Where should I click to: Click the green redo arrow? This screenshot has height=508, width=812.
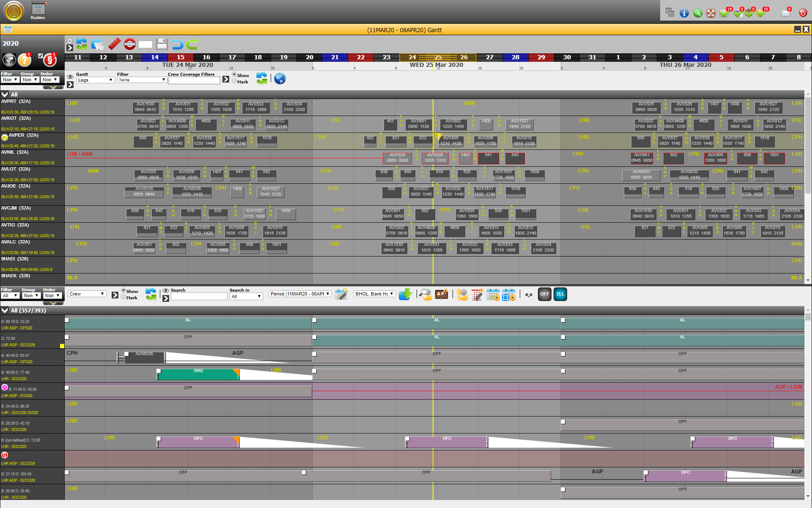tap(192, 44)
